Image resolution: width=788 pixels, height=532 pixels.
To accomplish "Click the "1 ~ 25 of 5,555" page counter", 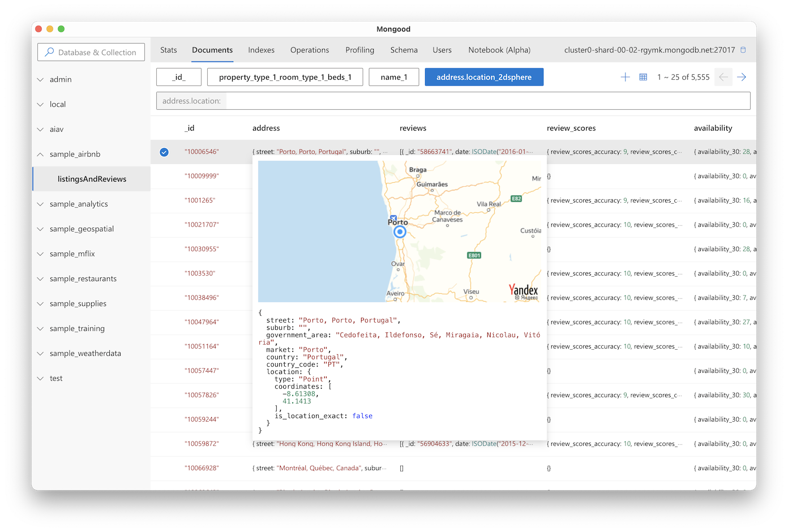I will (x=683, y=77).
